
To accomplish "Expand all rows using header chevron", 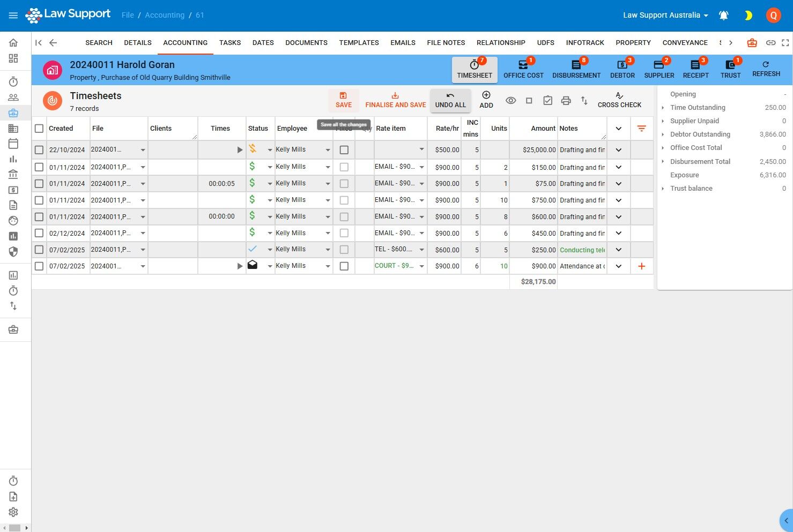I will point(619,129).
